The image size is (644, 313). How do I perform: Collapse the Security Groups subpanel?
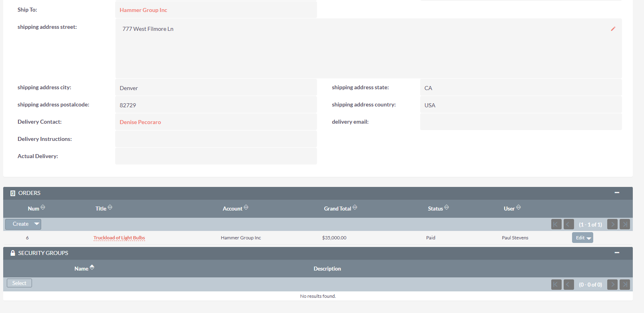[617, 253]
